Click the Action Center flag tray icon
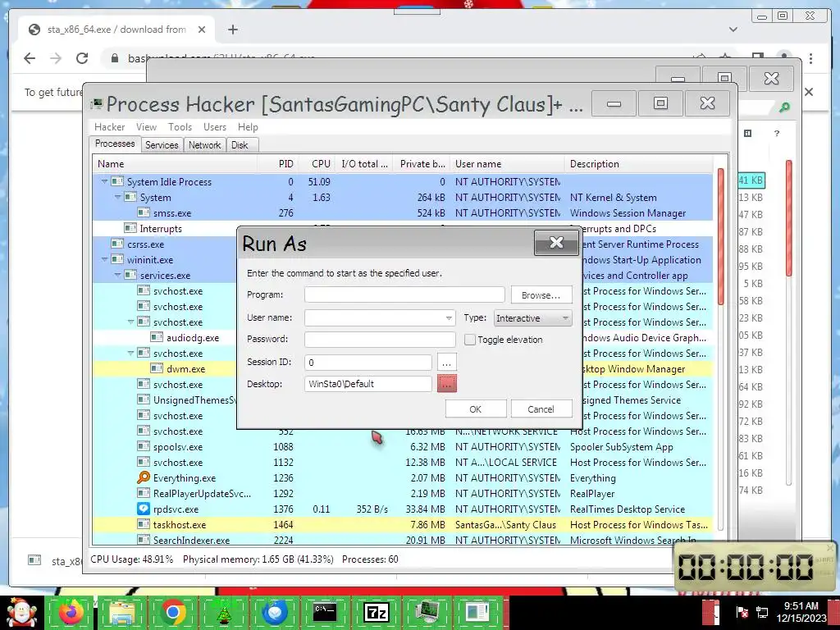The width and height of the screenshot is (840, 630). (742, 612)
